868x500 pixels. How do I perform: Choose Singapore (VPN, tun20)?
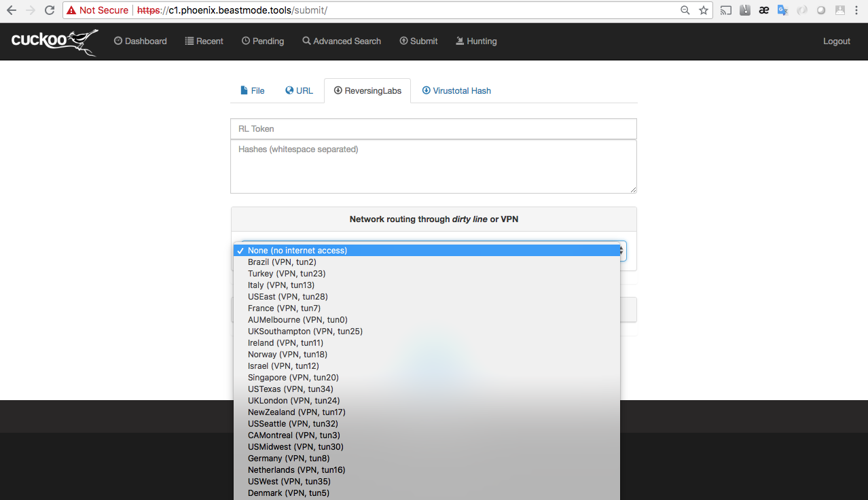[x=427, y=378]
